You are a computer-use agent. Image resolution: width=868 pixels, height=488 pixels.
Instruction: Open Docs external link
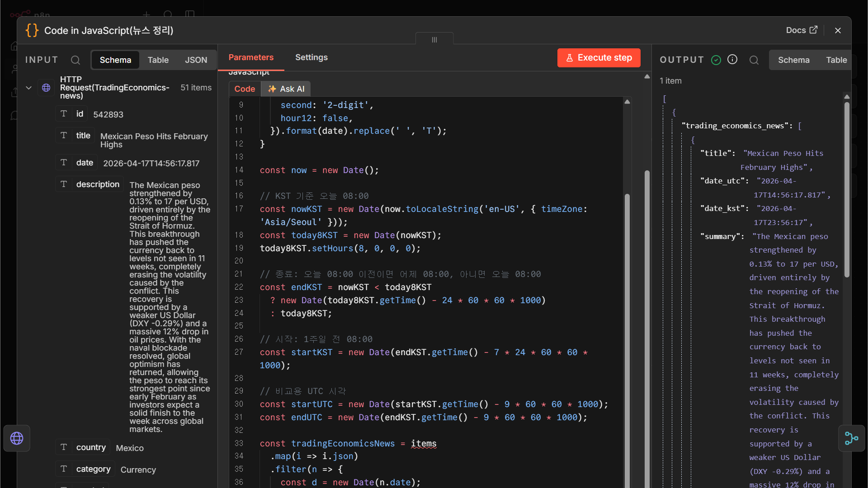802,30
